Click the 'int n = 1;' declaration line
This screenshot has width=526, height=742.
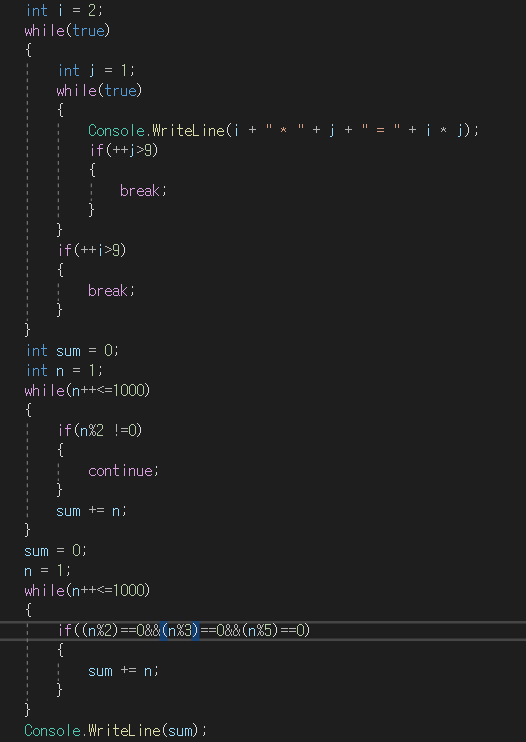click(64, 371)
